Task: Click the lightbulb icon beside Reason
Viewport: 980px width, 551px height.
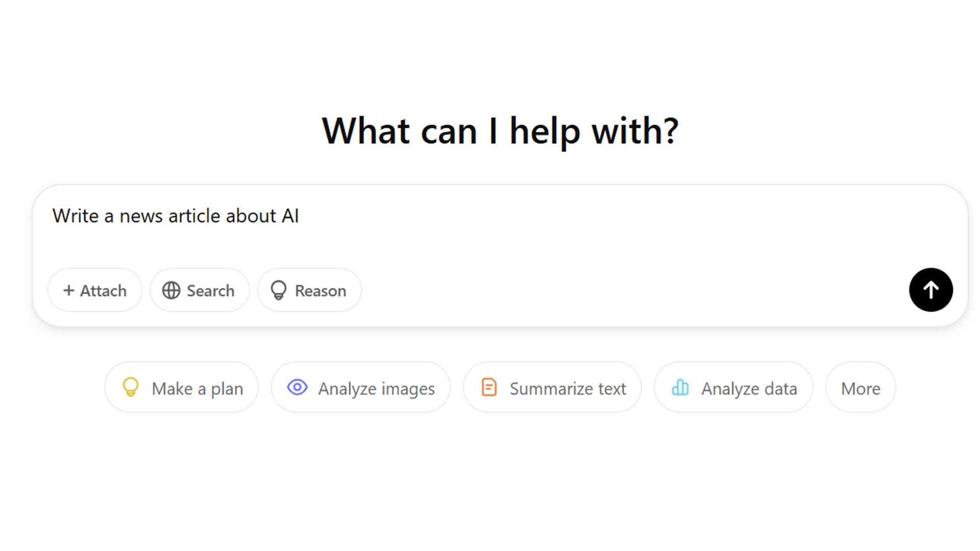Action: (x=279, y=290)
